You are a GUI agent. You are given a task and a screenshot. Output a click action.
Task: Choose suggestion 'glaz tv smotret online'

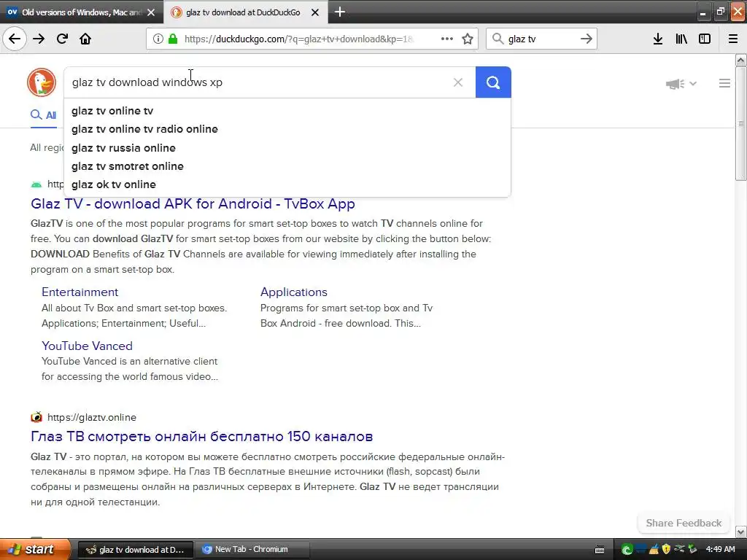287,166
